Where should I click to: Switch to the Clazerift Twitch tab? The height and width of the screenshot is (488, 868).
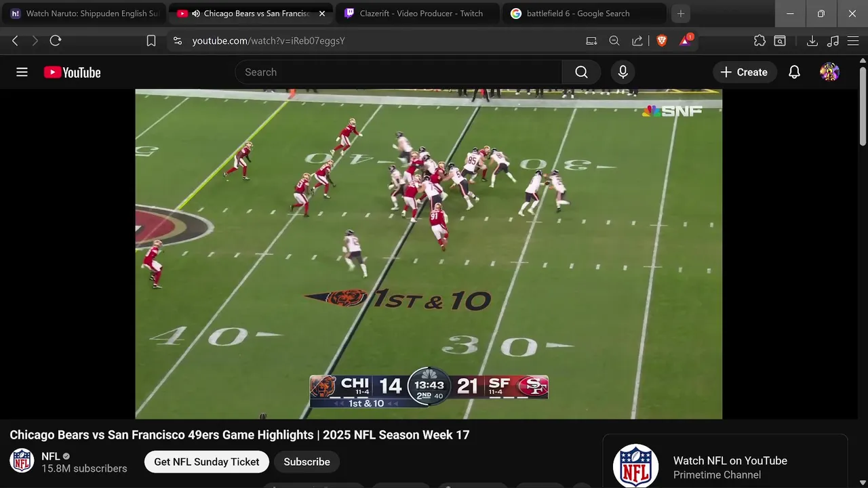(x=417, y=14)
